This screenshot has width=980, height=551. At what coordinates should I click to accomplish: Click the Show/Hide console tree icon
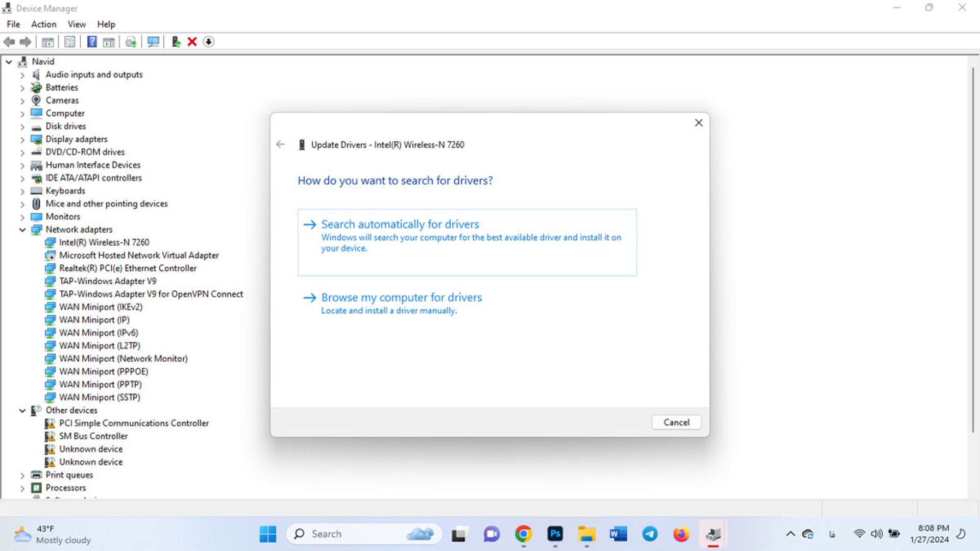click(x=48, y=42)
